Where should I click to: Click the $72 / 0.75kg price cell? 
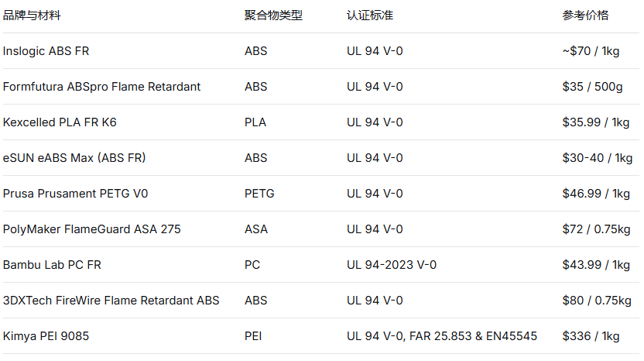[596, 229]
